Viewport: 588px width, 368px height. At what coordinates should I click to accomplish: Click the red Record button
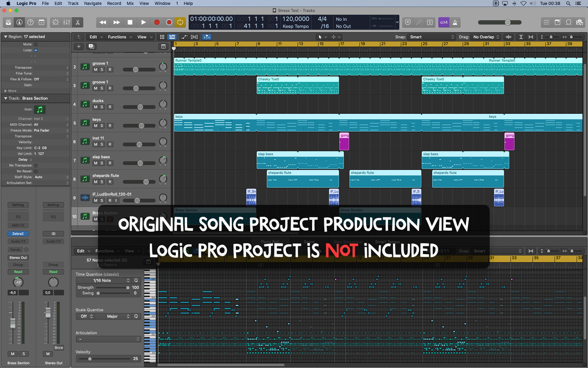[x=157, y=22]
